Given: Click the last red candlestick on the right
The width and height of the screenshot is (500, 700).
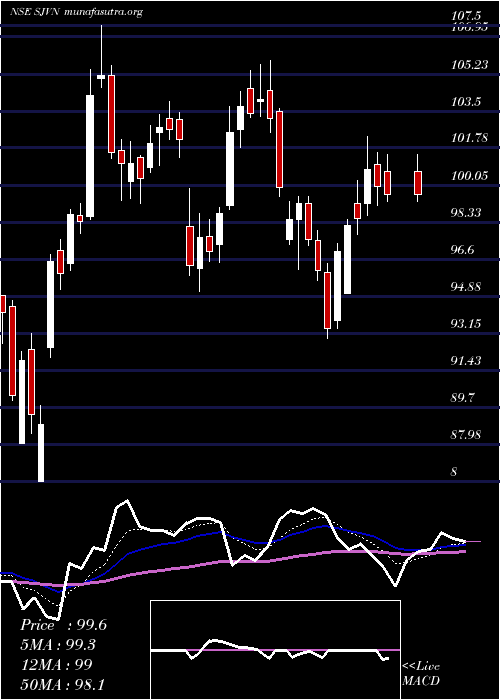Looking at the screenshot, I should pyautogui.click(x=418, y=182).
